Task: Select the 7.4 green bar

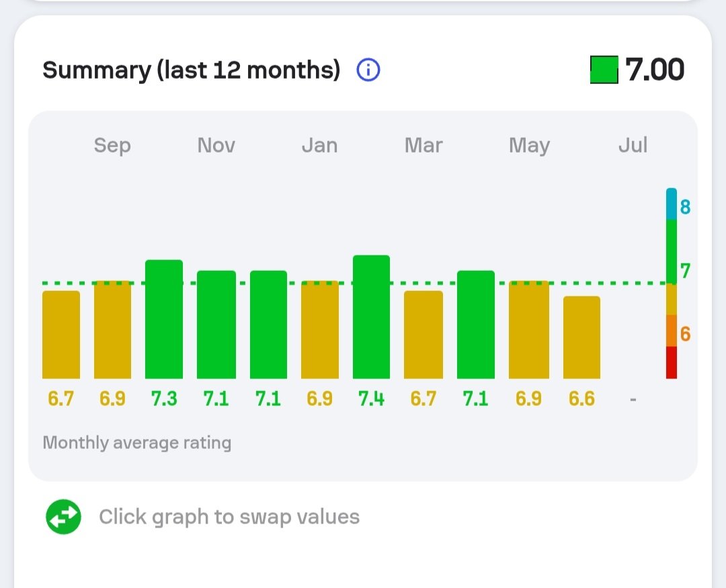Action: tap(371, 317)
